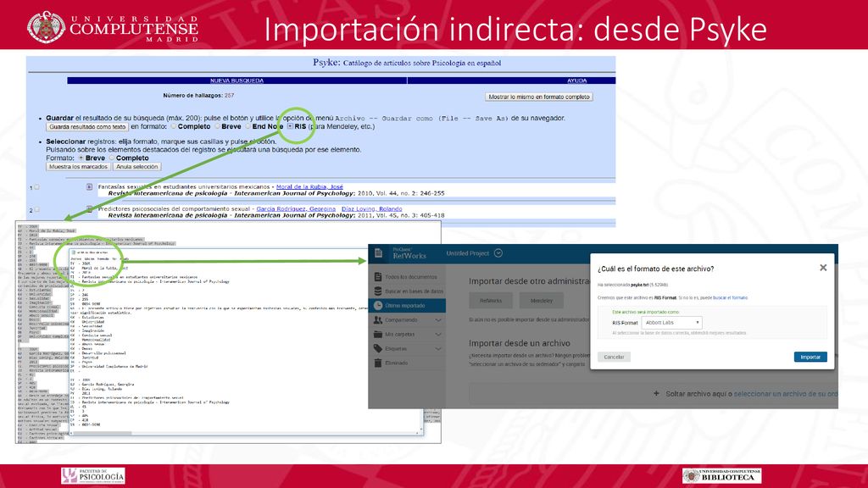Click RefWorks import source button
The width and height of the screenshot is (868, 488).
(x=491, y=301)
